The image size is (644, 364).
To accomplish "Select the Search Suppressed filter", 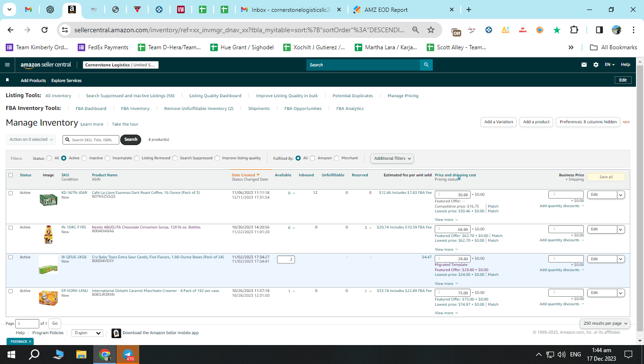I will [x=175, y=158].
